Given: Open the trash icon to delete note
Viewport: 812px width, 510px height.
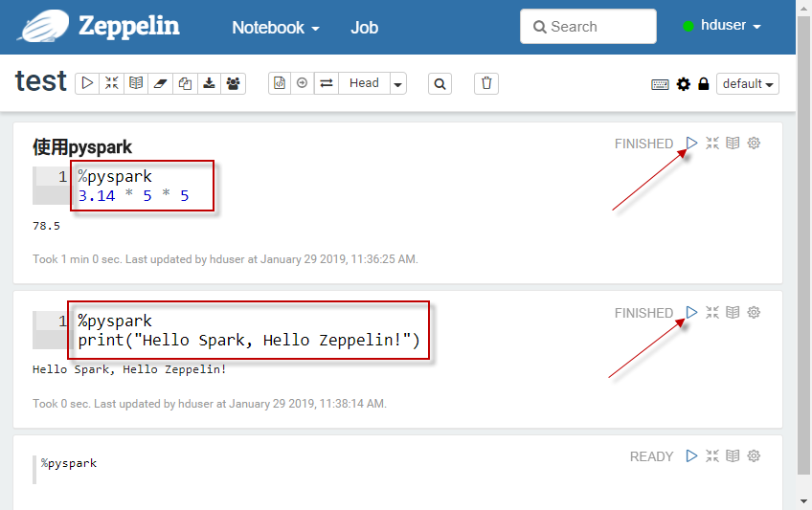Looking at the screenshot, I should (486, 83).
